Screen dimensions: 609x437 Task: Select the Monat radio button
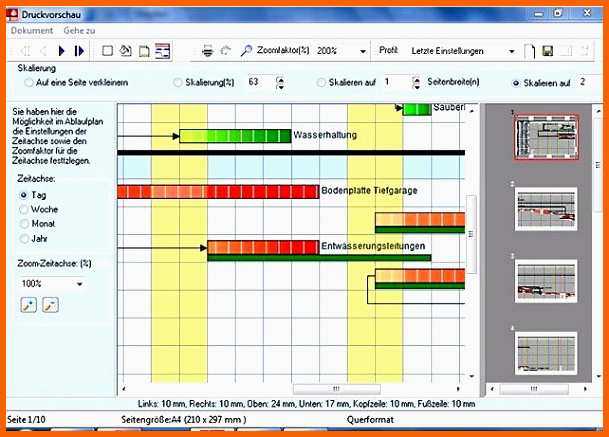(x=37, y=224)
